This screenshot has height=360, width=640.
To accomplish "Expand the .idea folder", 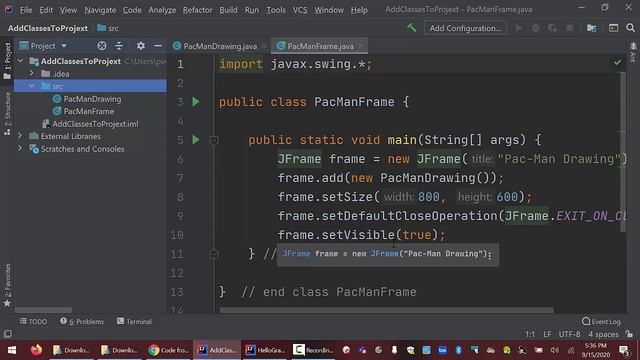I will [32, 73].
